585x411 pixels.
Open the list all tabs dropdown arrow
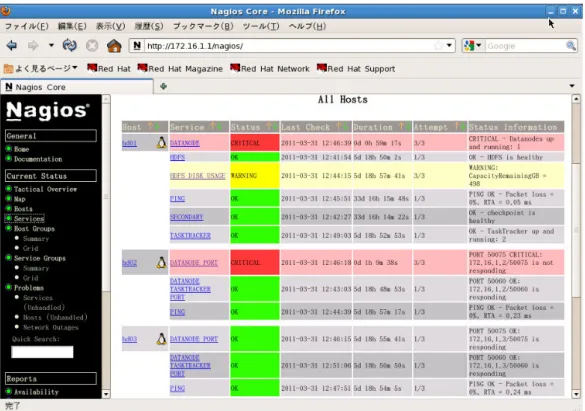coord(572,86)
